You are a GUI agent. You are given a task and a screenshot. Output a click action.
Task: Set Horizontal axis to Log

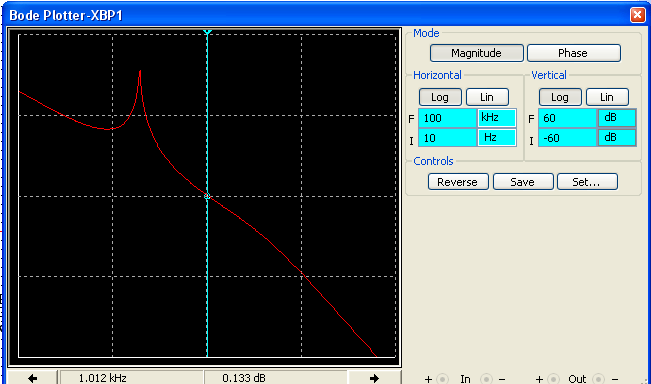tap(440, 97)
